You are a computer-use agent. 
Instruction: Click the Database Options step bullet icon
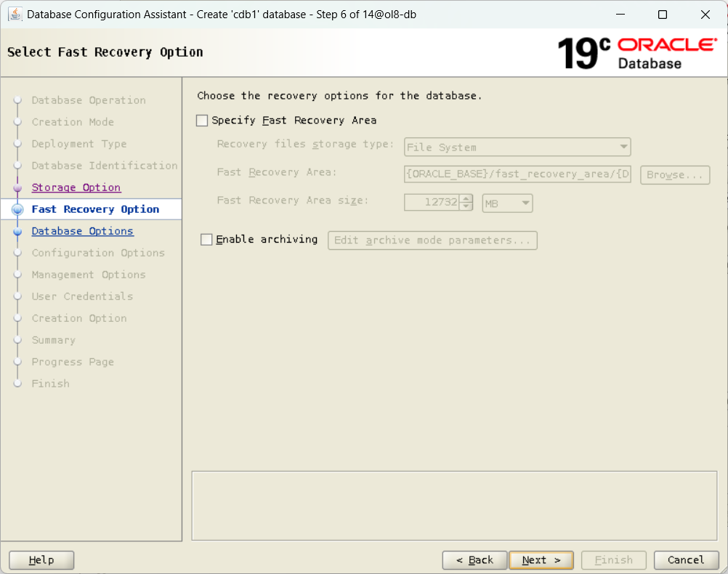coord(17,231)
